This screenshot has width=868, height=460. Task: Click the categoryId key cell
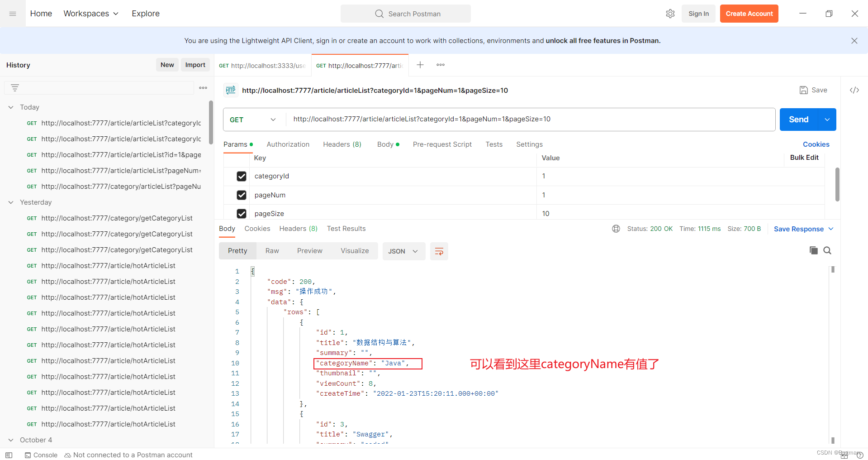[393, 176]
